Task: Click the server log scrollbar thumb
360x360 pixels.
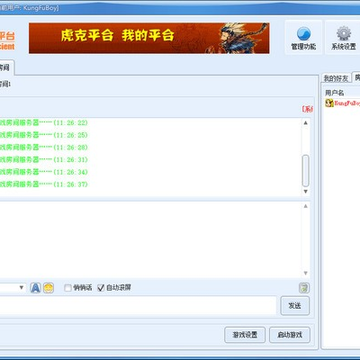Action: coord(305,171)
